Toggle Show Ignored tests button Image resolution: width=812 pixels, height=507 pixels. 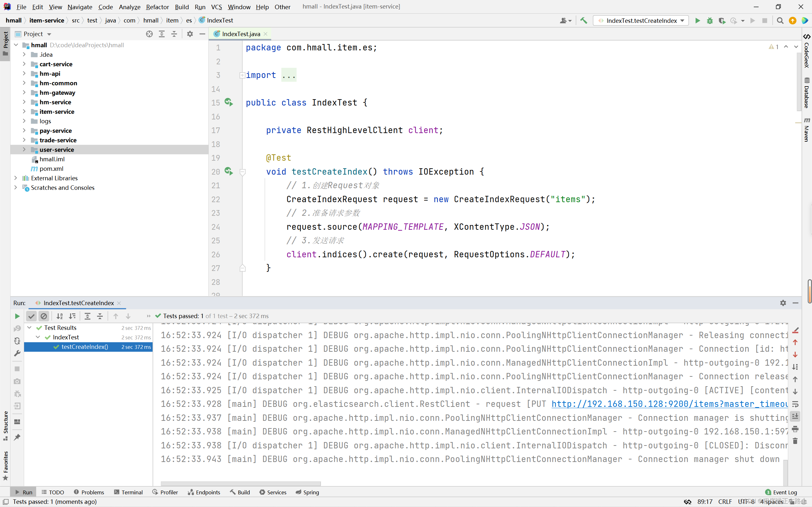click(x=44, y=316)
